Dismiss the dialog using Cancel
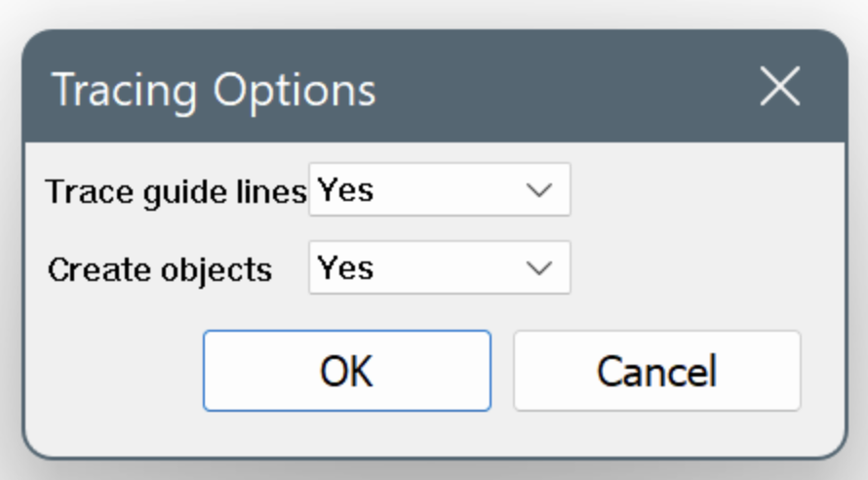This screenshot has height=480, width=868. 656,371
